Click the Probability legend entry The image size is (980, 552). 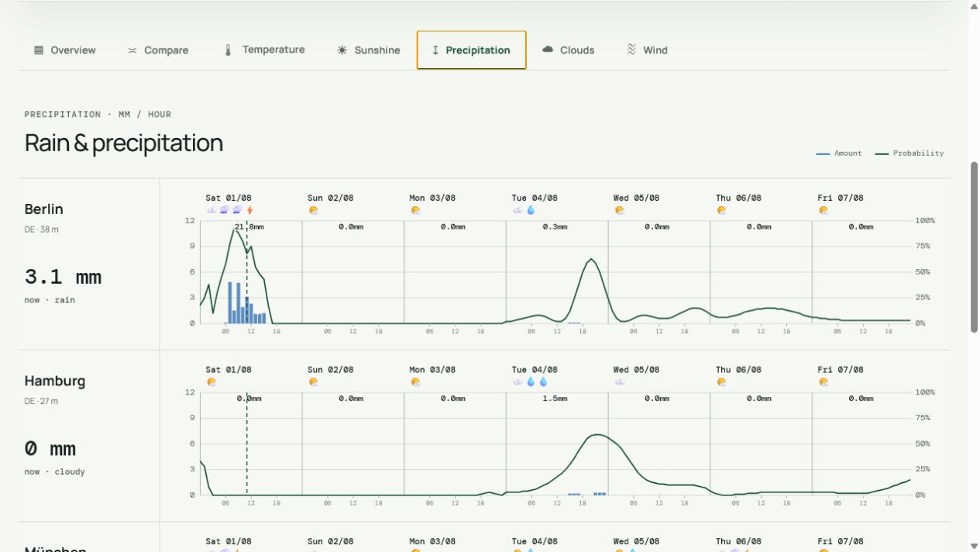(910, 154)
